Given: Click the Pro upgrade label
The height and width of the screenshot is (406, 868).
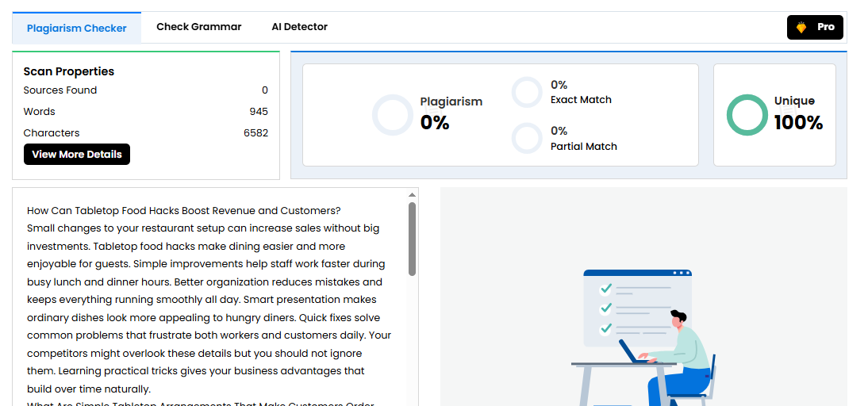Looking at the screenshot, I should [826, 27].
